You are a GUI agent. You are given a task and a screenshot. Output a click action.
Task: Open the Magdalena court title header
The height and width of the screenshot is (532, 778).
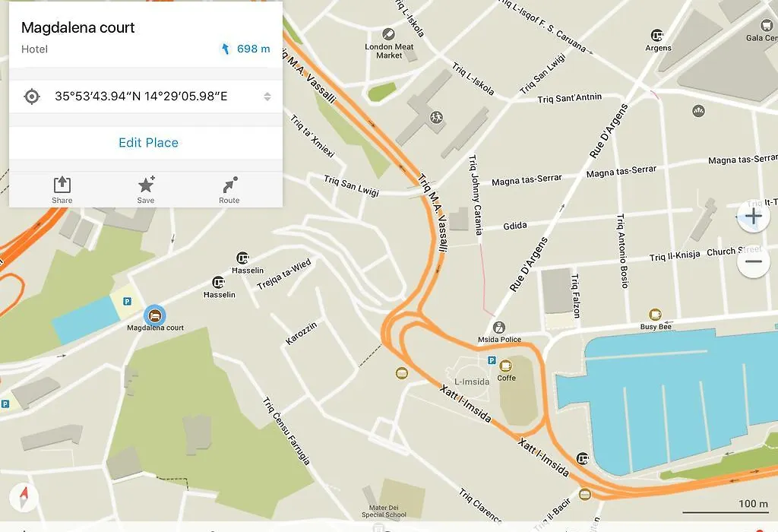pos(78,27)
